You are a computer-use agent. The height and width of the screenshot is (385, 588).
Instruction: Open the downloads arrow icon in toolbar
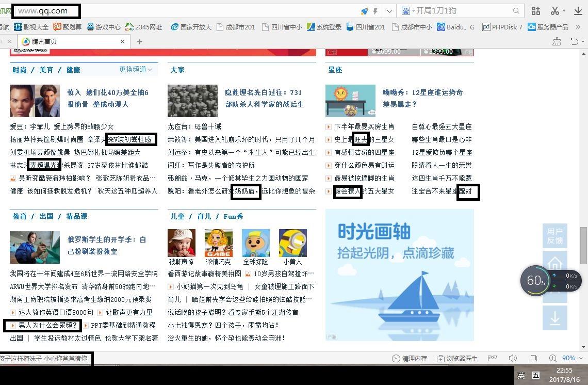(x=578, y=11)
